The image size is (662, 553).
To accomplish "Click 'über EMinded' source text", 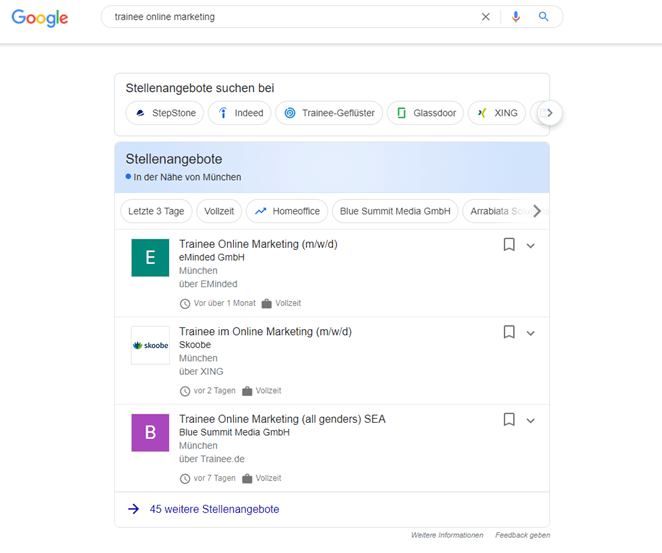I will point(208,284).
